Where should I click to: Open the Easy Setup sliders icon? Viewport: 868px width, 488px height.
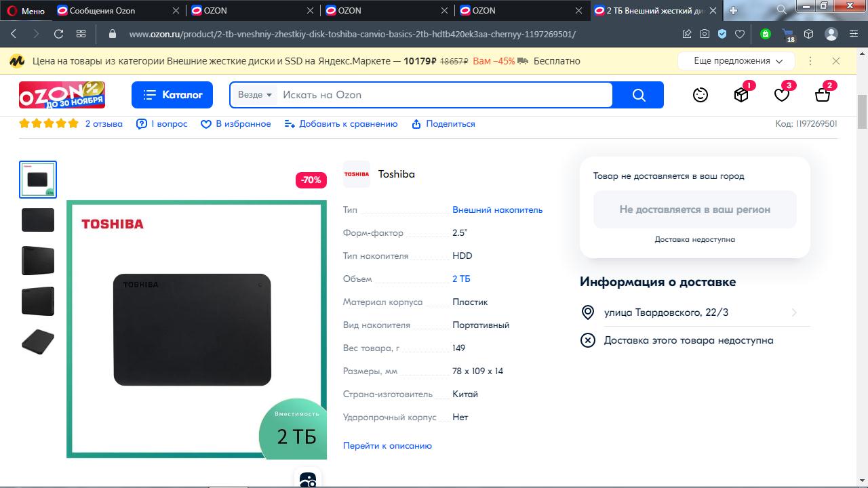point(854,34)
